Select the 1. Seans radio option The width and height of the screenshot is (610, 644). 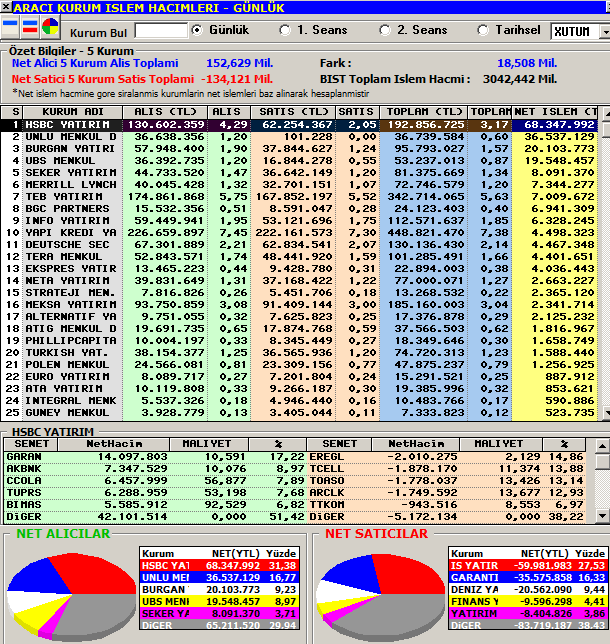pos(285,30)
